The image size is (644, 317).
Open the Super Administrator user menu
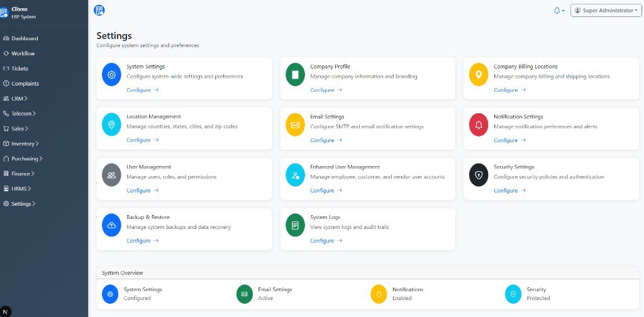(x=606, y=11)
